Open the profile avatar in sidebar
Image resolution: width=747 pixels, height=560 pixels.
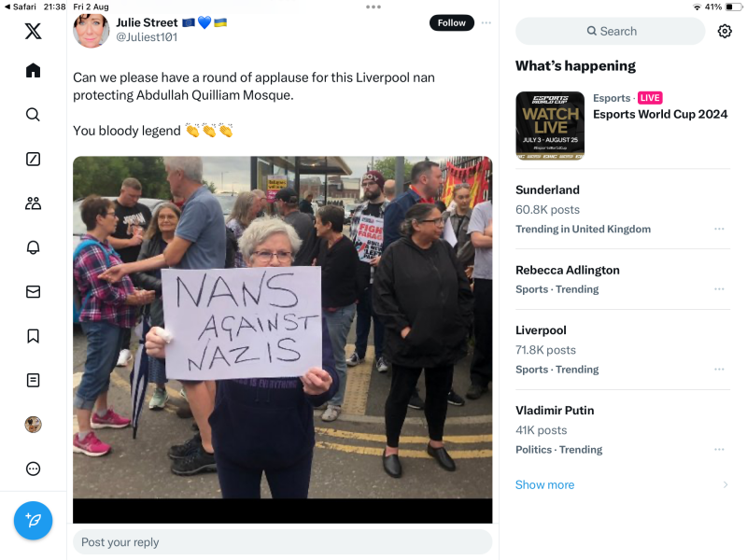(33, 425)
